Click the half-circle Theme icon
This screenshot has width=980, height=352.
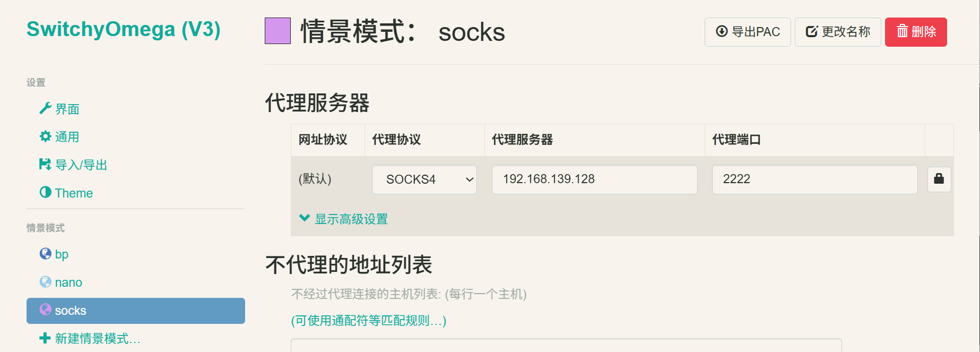[45, 192]
